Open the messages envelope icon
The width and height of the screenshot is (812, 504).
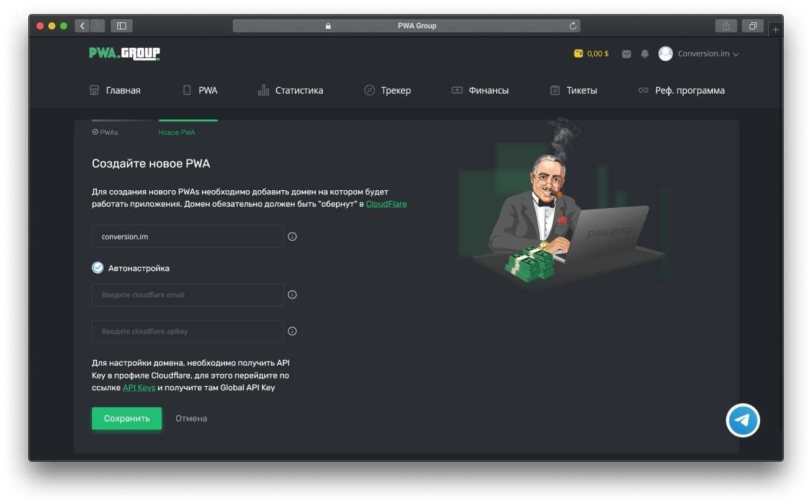click(x=626, y=54)
